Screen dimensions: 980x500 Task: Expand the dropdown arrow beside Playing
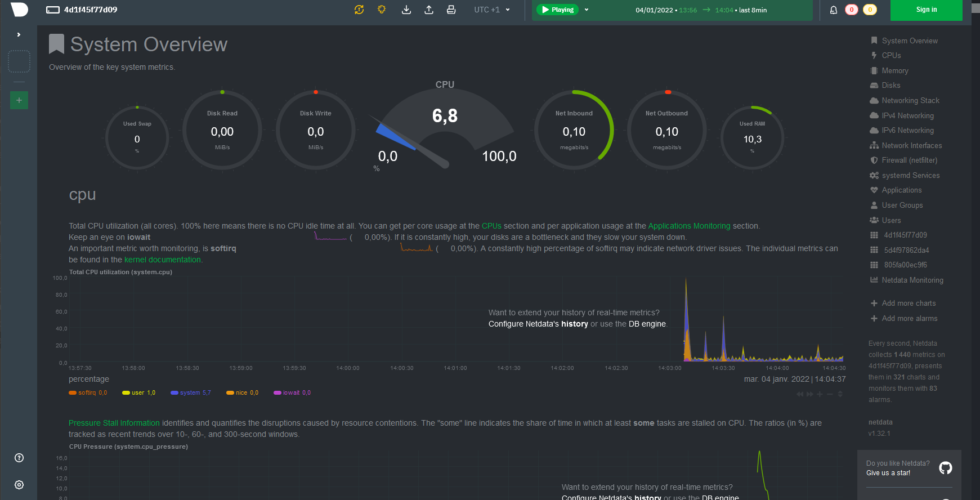tap(587, 10)
